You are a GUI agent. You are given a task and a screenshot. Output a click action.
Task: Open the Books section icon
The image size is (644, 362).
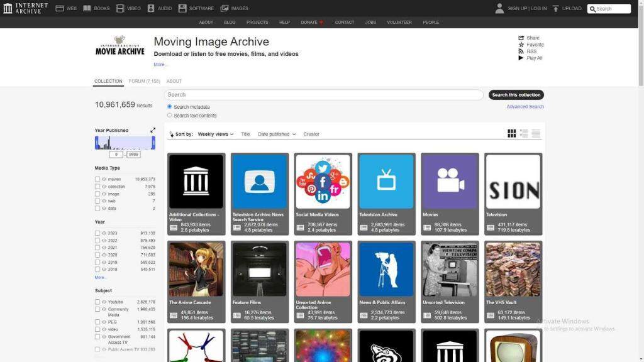87,8
